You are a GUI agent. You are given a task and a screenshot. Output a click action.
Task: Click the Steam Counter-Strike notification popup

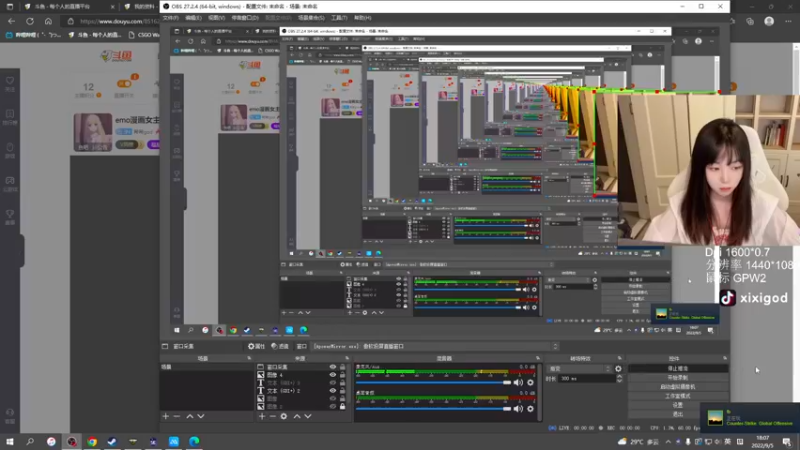point(749,418)
